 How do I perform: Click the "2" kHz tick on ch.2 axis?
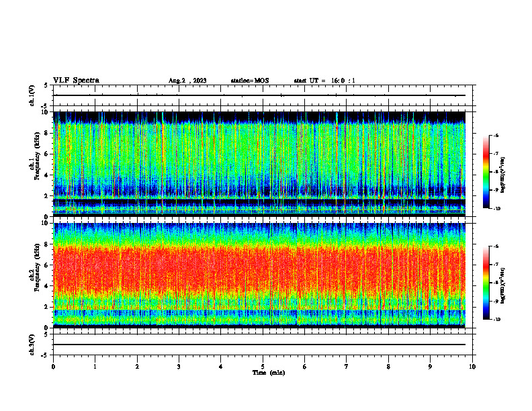click(x=47, y=307)
